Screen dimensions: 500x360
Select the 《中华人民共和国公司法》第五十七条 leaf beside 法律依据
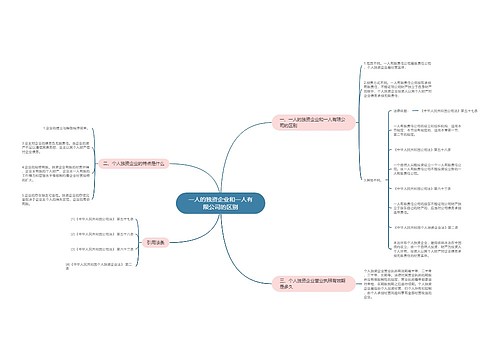[449, 111]
